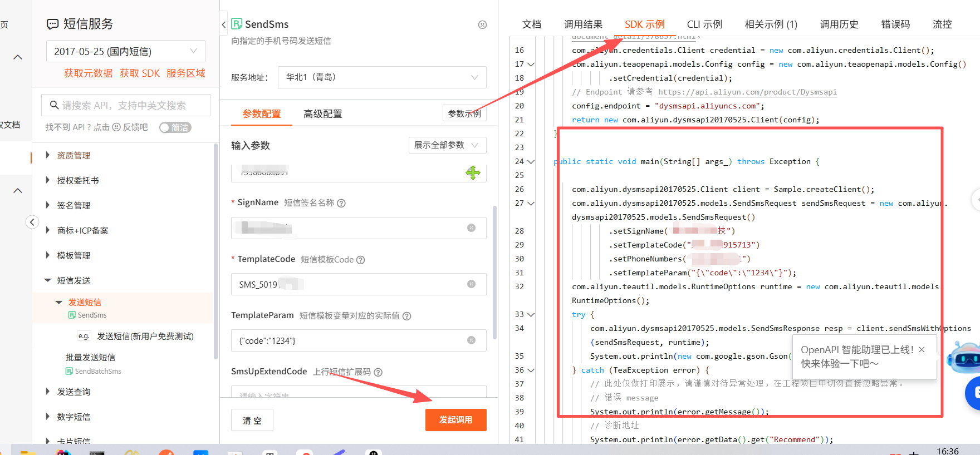980x455 pixels.
Task: Collapse the 短信发送 tree node arrow
Action: tap(48, 280)
